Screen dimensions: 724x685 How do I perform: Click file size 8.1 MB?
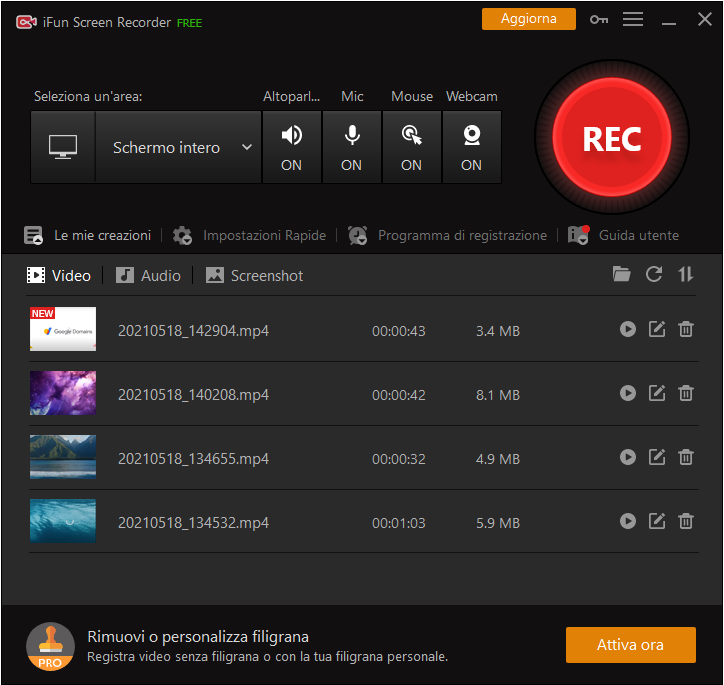coord(498,395)
